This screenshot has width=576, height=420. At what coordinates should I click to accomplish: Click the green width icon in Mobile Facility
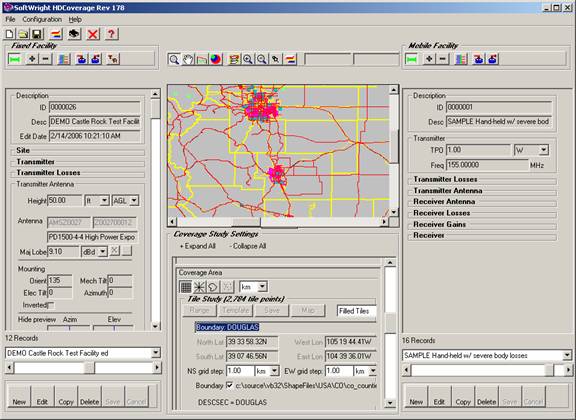(x=411, y=59)
